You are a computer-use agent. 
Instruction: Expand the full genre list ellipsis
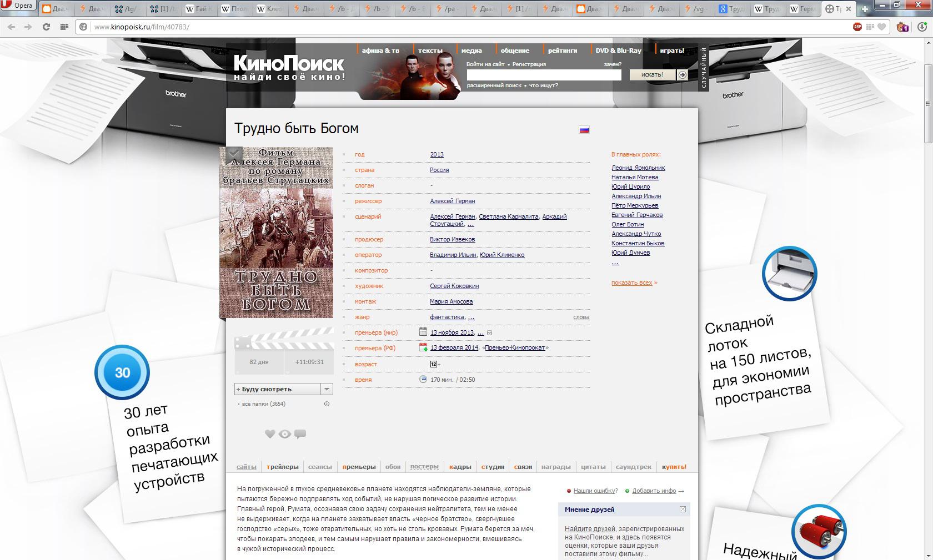(471, 317)
